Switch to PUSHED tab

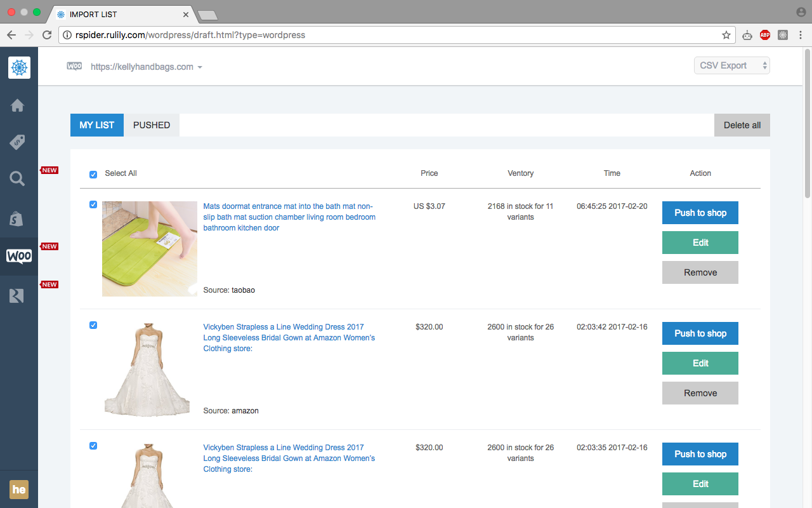(152, 125)
